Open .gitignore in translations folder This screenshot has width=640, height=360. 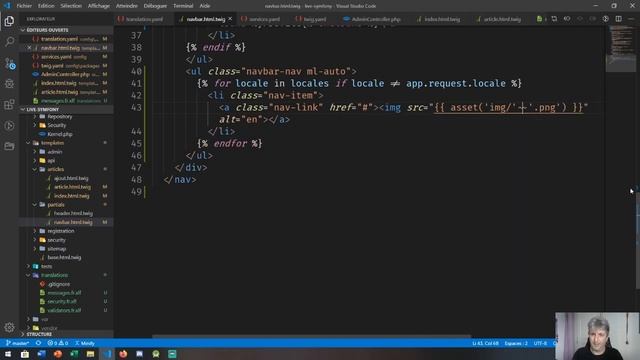point(66,284)
